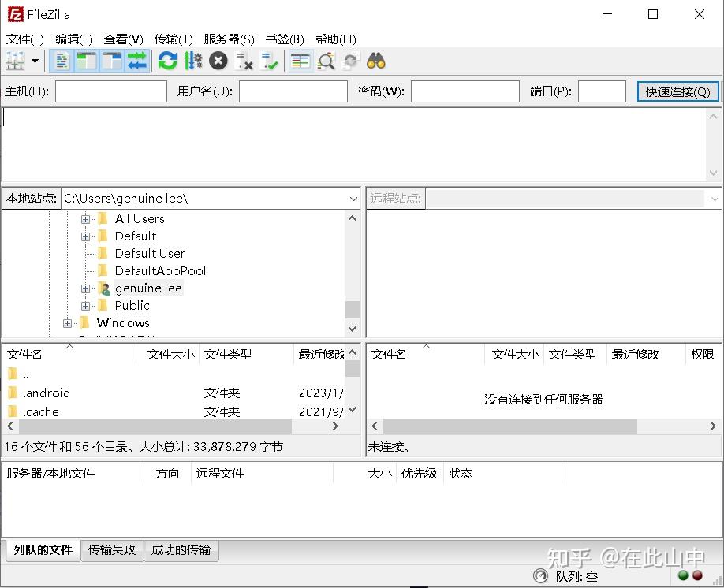Viewport: 724px width, 588px height.
Task: Expand the Default tree node
Action: [85, 236]
